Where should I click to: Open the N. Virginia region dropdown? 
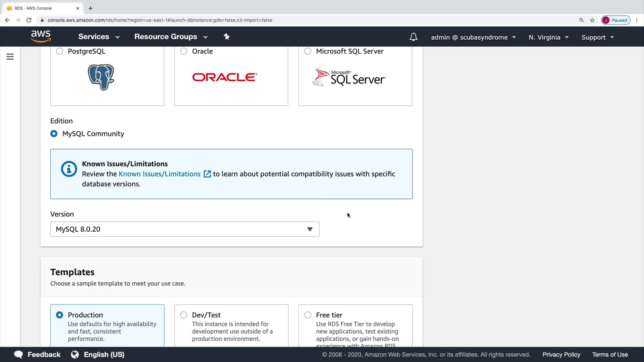click(x=548, y=37)
